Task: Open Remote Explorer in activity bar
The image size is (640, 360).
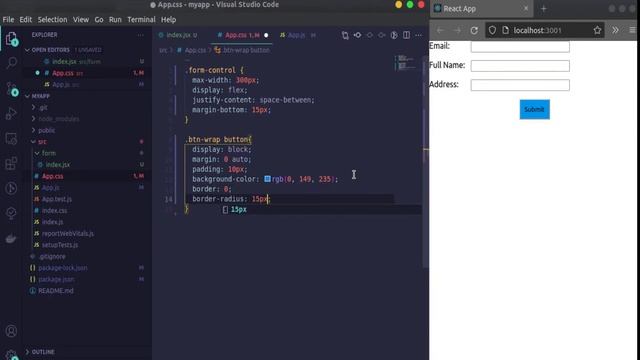Action: click(11, 139)
